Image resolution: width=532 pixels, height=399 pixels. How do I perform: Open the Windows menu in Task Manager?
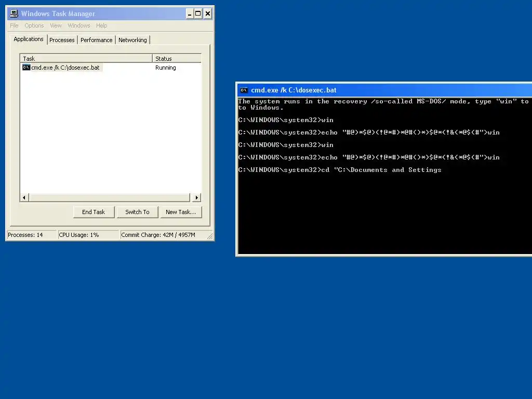pos(79,25)
